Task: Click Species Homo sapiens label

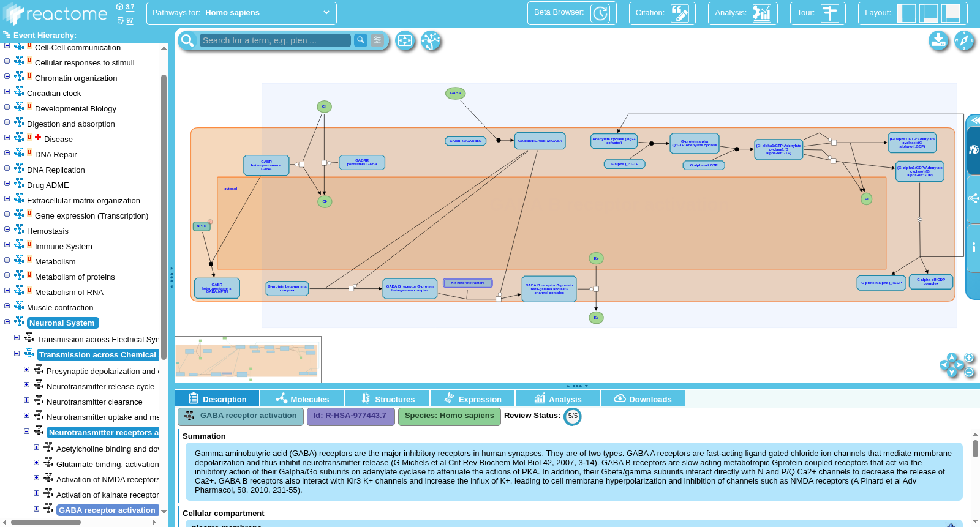Action: [450, 416]
